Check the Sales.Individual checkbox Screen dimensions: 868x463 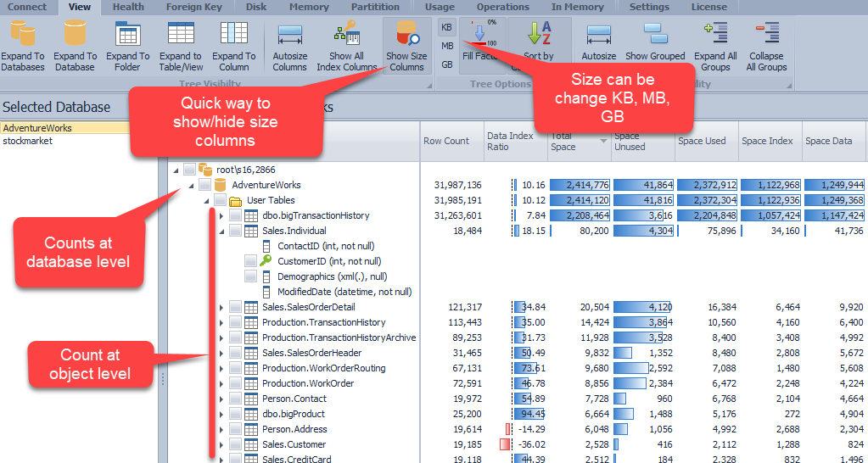(235, 231)
